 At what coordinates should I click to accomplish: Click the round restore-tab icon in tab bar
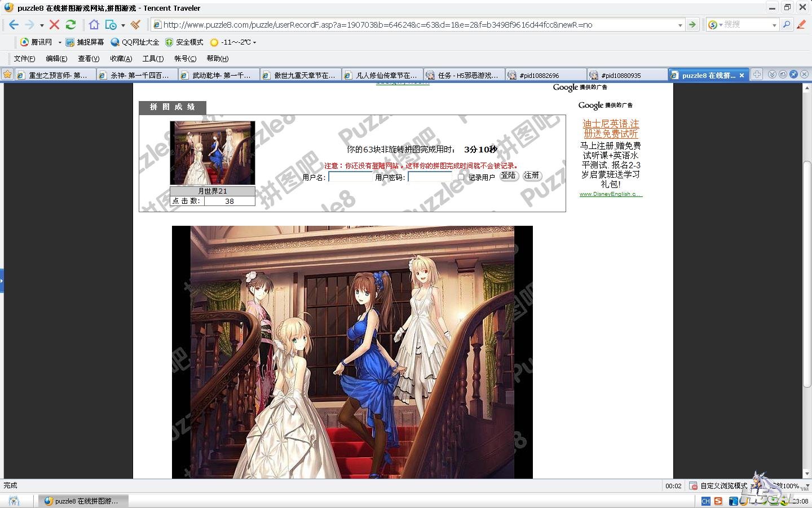click(783, 75)
